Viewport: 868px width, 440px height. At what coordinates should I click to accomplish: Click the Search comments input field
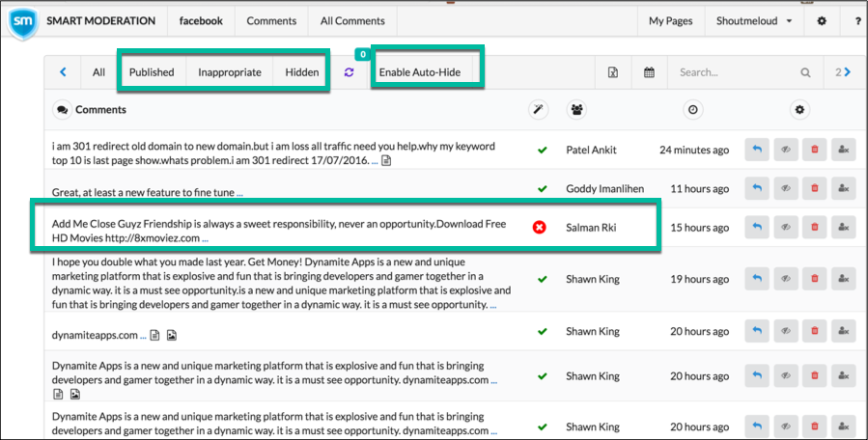[737, 72]
